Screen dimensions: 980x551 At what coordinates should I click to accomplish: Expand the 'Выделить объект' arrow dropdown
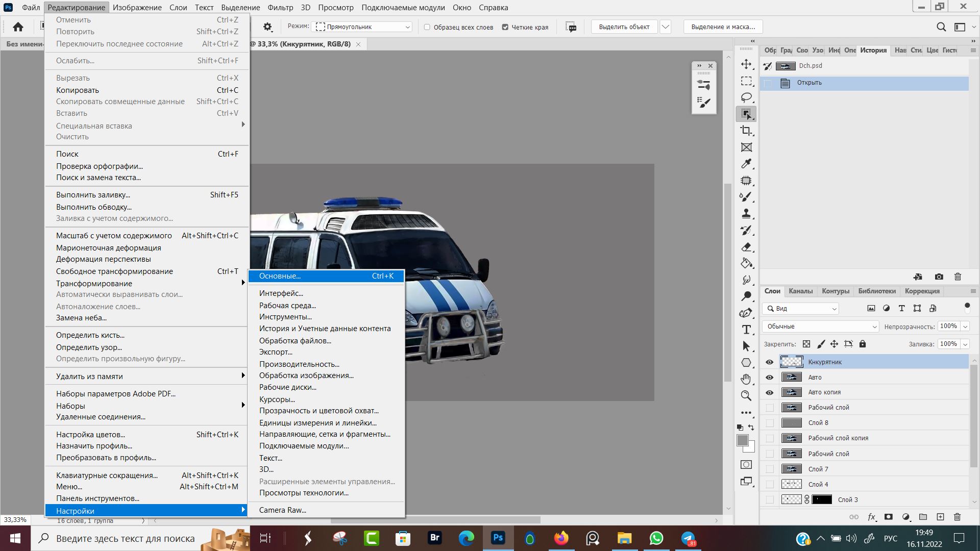click(x=665, y=27)
